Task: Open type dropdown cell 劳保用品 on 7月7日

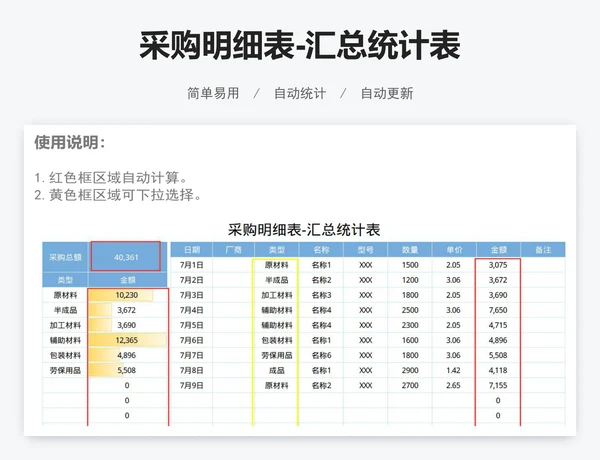Action: 276,356
